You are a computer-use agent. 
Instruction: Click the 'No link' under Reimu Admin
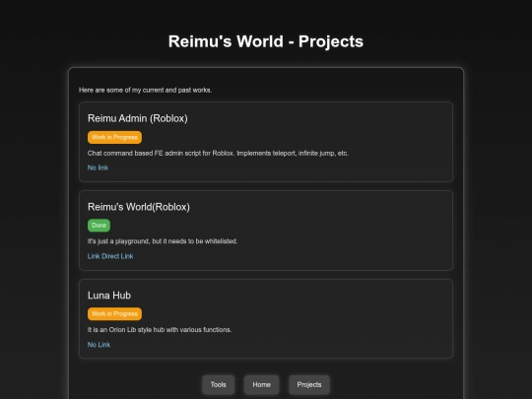click(x=98, y=167)
